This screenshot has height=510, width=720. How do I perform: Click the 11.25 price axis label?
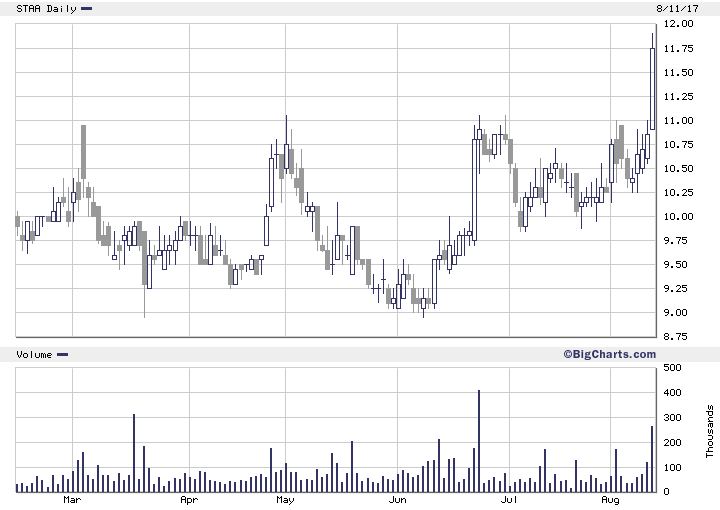click(679, 96)
